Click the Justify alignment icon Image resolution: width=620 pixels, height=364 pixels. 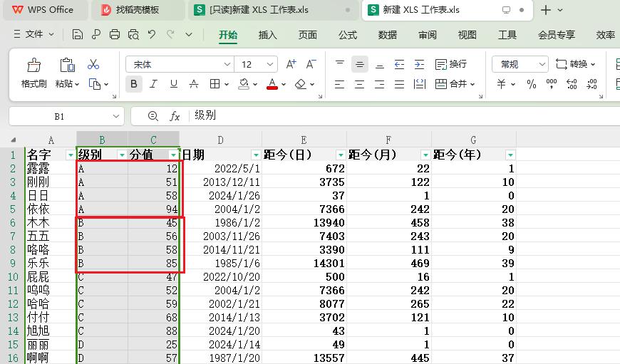[399, 84]
